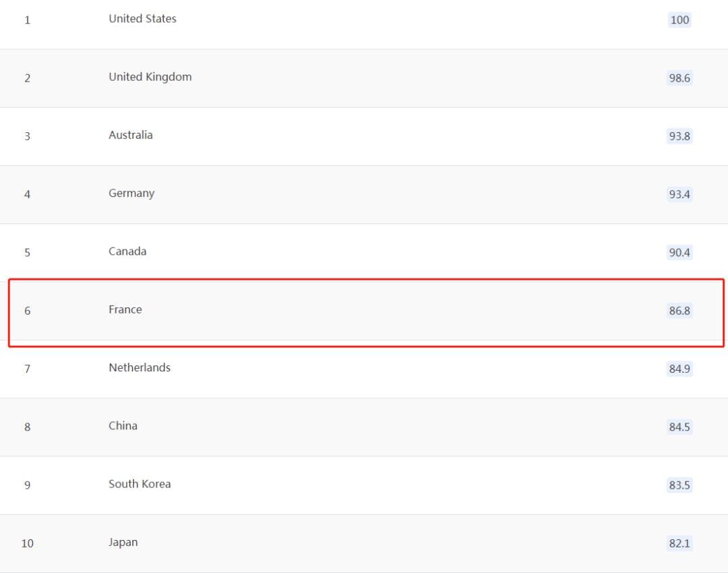Screen dimensions: 728x573
Task: Click the score 100 badge
Action: tap(679, 20)
